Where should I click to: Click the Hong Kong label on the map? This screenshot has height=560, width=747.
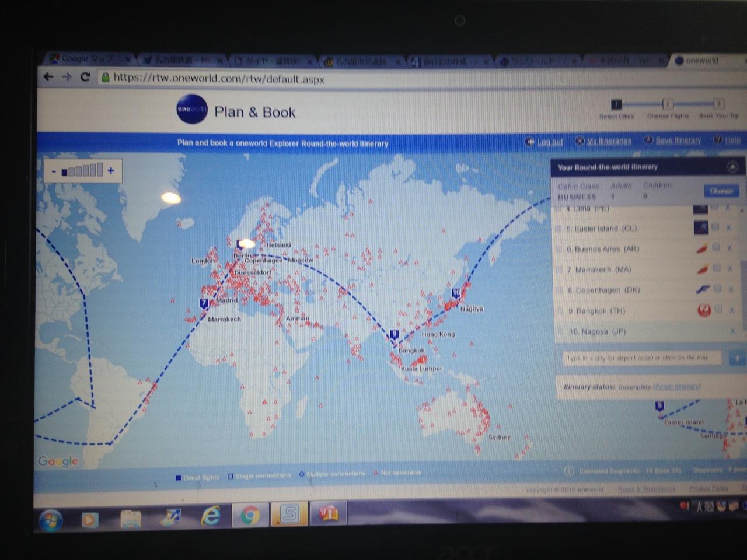[438, 334]
